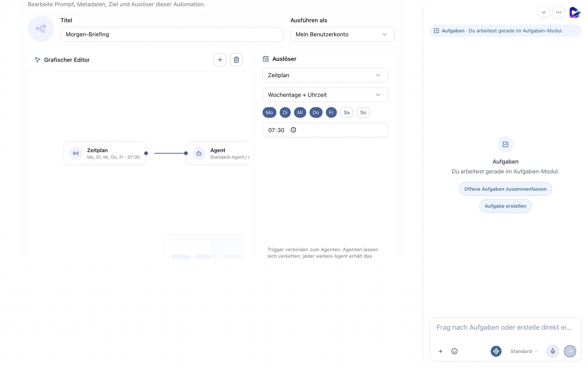Click the assistant logo icon
This screenshot has height=368, width=588.
(575, 12)
